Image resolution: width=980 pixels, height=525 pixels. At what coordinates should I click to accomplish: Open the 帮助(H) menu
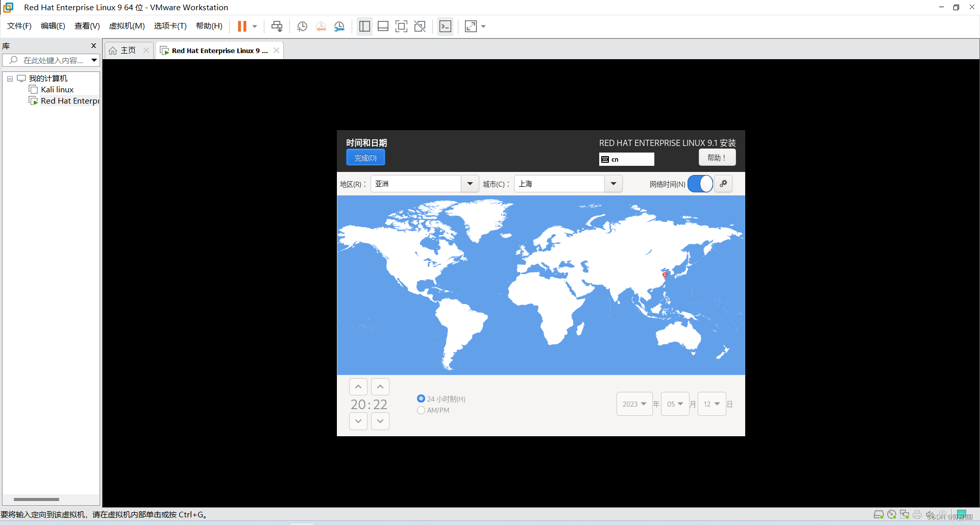point(209,26)
